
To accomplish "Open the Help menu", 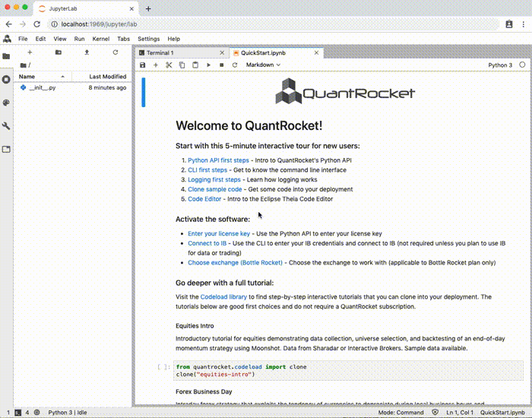I will pyautogui.click(x=174, y=39).
